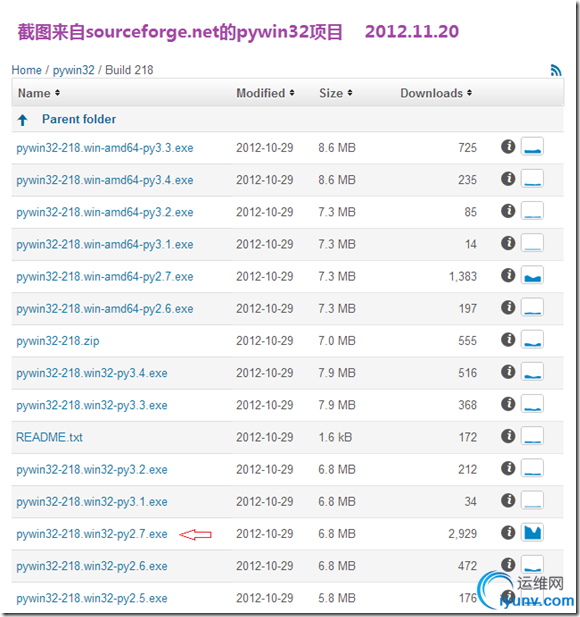Open info icon for pywin32-218.win32-py2.6.exe
The height and width of the screenshot is (617, 580).
pyautogui.click(x=508, y=565)
